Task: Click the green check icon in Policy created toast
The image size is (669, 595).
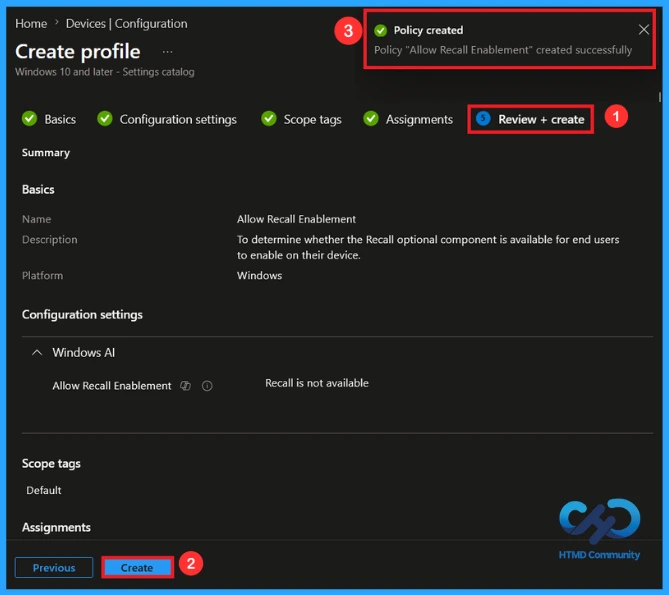Action: click(380, 31)
